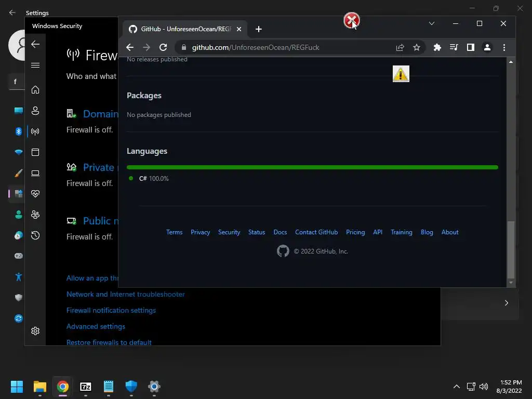Image resolution: width=532 pixels, height=399 pixels.
Task: Open the About footer link
Action: pos(450,232)
